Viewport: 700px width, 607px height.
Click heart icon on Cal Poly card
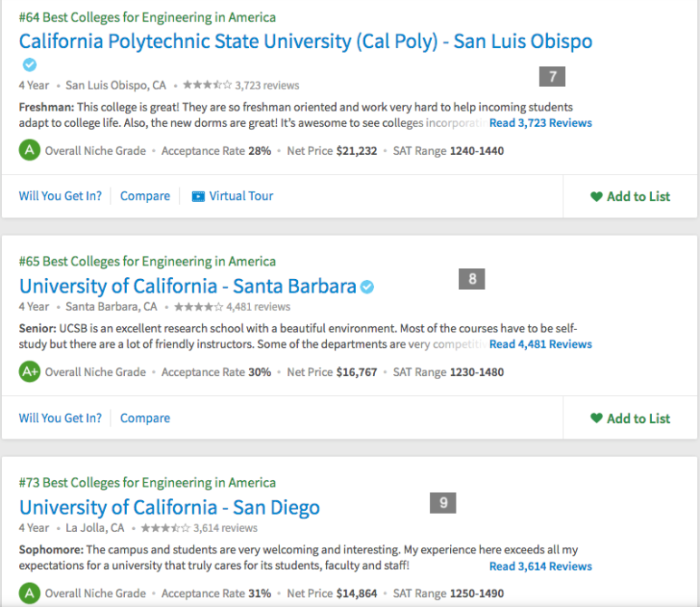pos(597,197)
